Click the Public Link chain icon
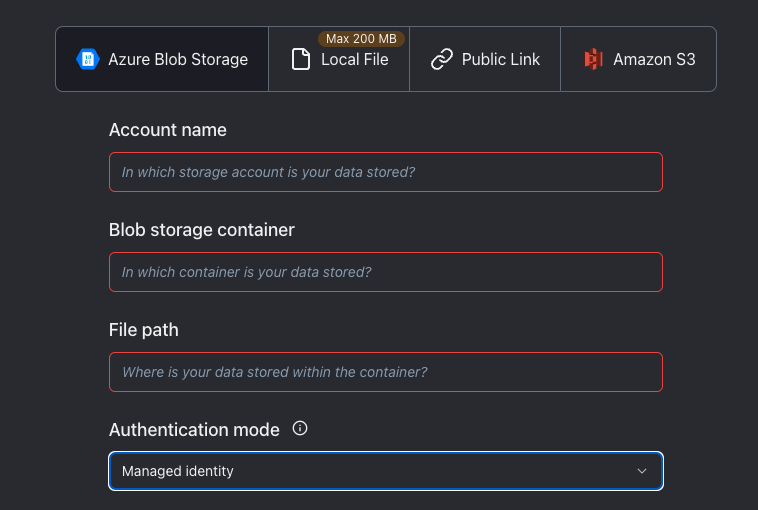This screenshot has height=510, width=758. pyautogui.click(x=442, y=59)
